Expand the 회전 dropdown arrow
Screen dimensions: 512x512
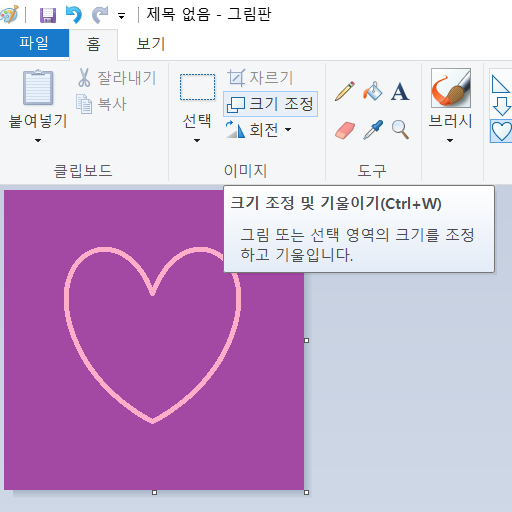[x=288, y=129]
